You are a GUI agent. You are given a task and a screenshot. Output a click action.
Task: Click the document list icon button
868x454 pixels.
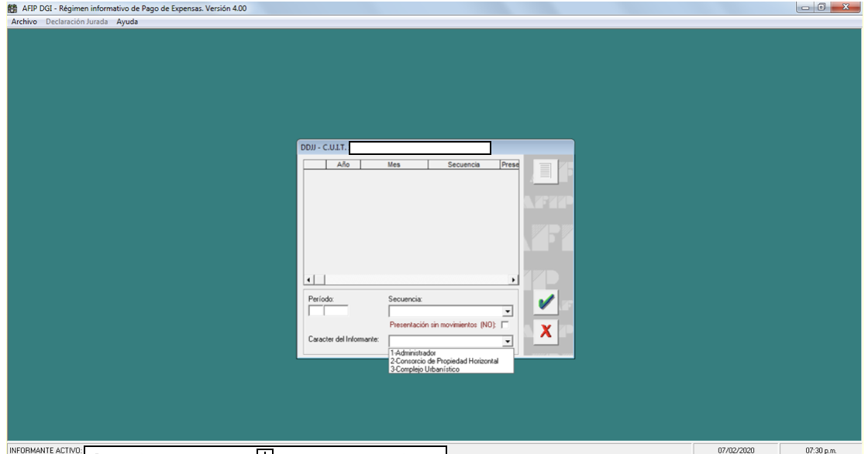(546, 170)
